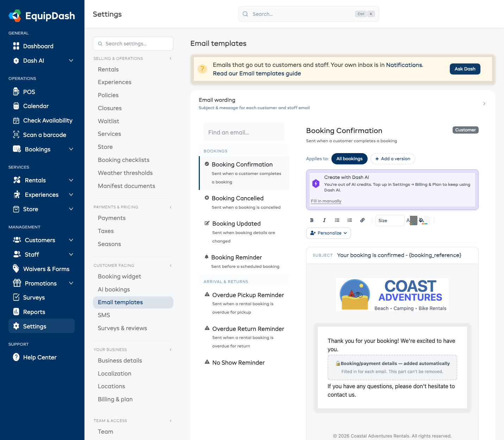Open the Email templates settings page
This screenshot has height=440, width=504.
(x=133, y=302)
